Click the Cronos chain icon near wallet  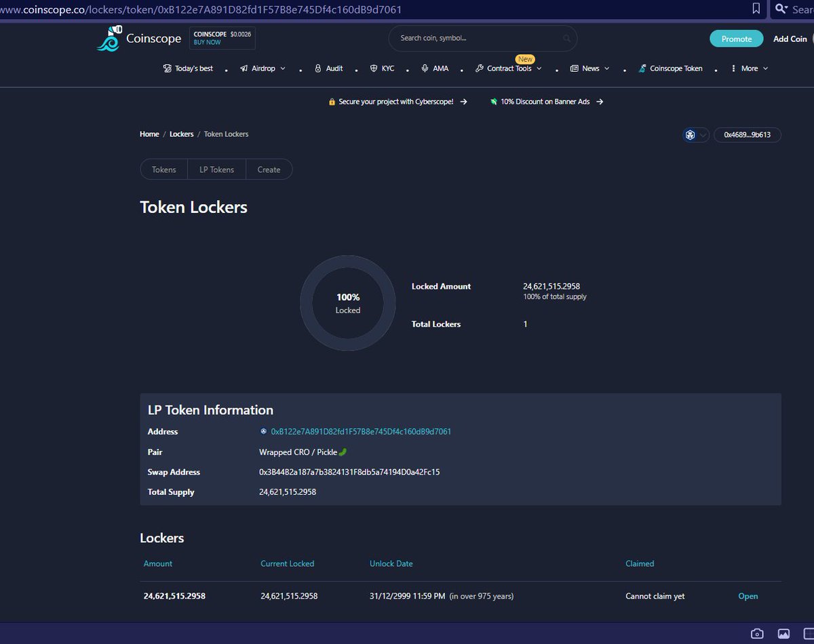coord(691,135)
